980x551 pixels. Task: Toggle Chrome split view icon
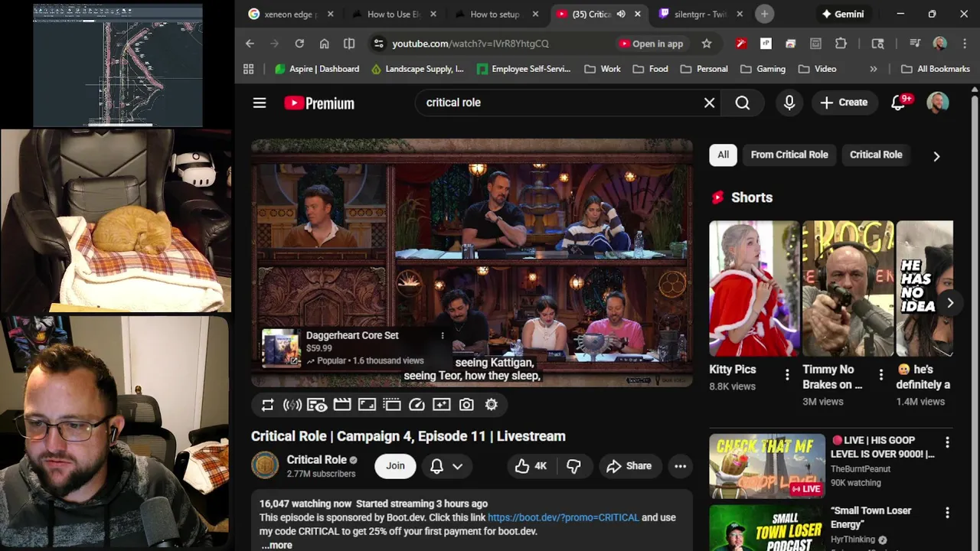[349, 44]
